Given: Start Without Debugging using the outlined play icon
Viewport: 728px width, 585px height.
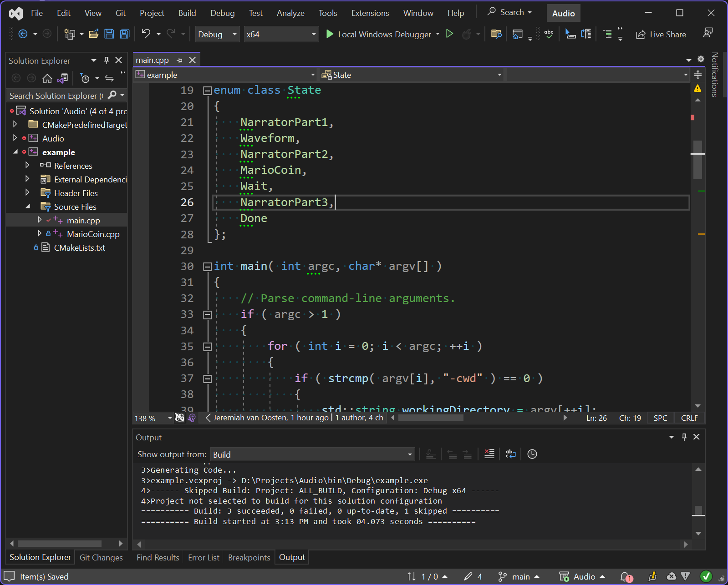Looking at the screenshot, I should pyautogui.click(x=449, y=34).
